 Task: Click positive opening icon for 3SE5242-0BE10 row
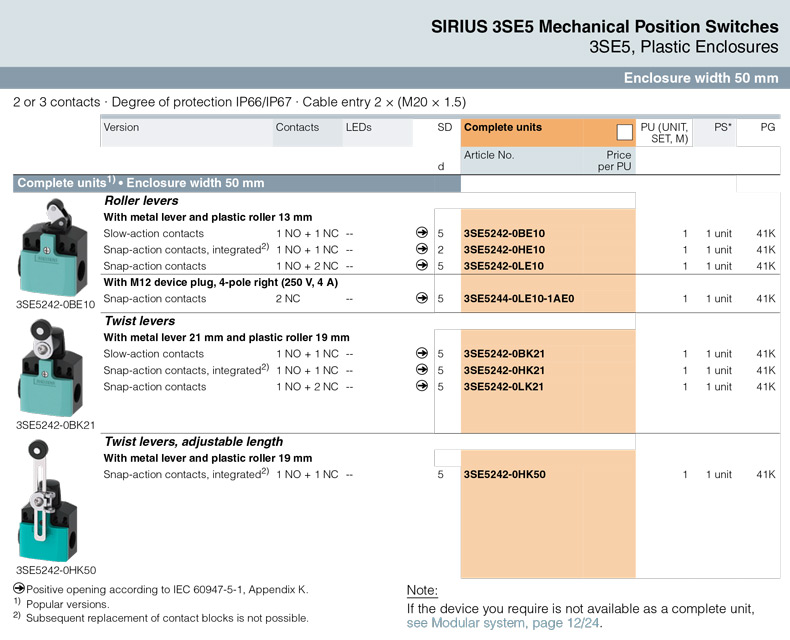[422, 233]
